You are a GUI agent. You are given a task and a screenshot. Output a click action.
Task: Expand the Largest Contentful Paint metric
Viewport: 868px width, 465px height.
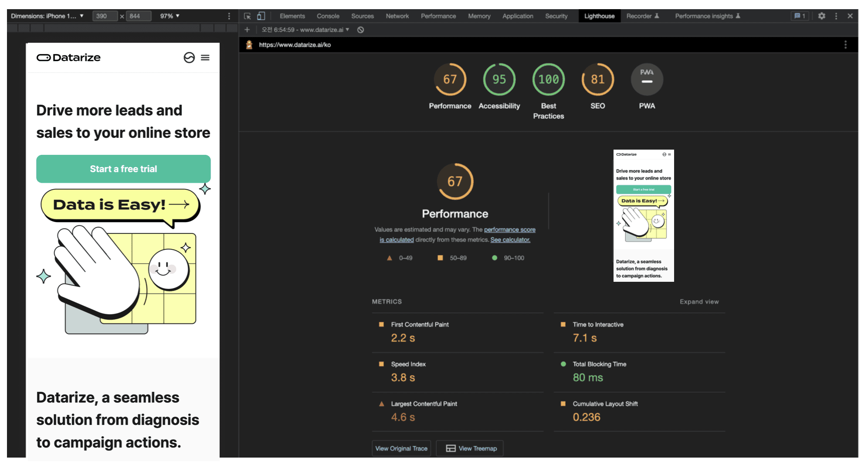[458, 412]
